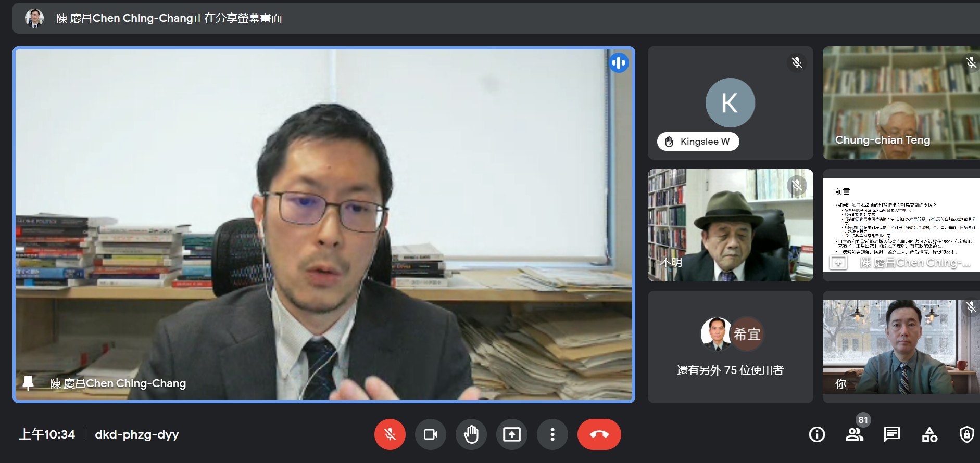980x463 pixels.
Task: Open the three-dot more options menu
Action: pyautogui.click(x=552, y=434)
